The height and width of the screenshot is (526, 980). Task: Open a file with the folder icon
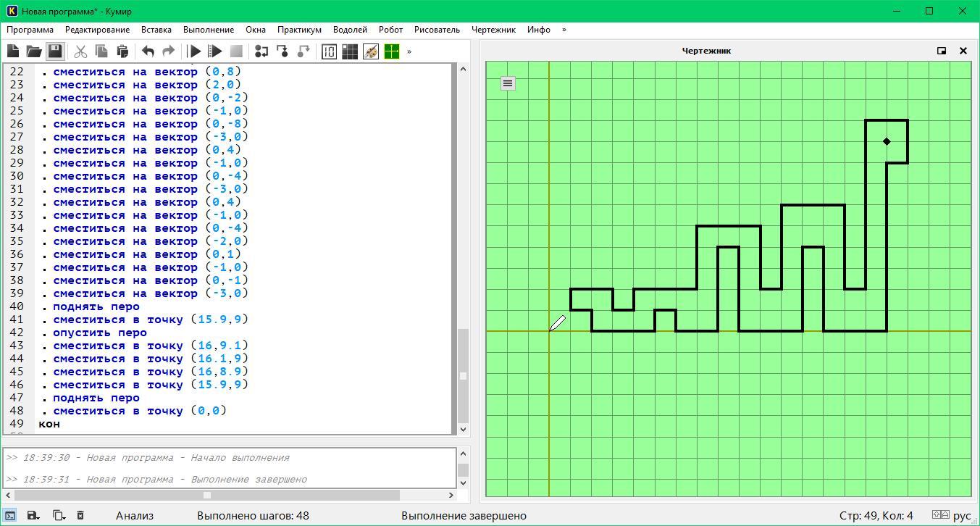34,51
